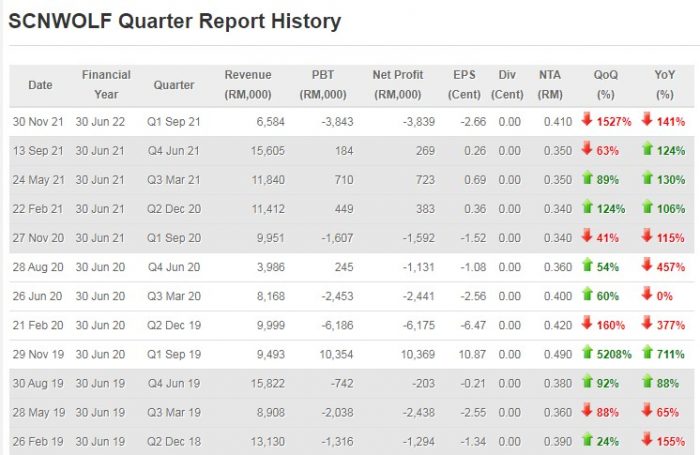Click red down arrow beside QoQ 160%
This screenshot has height=455, width=700.
[x=587, y=324]
